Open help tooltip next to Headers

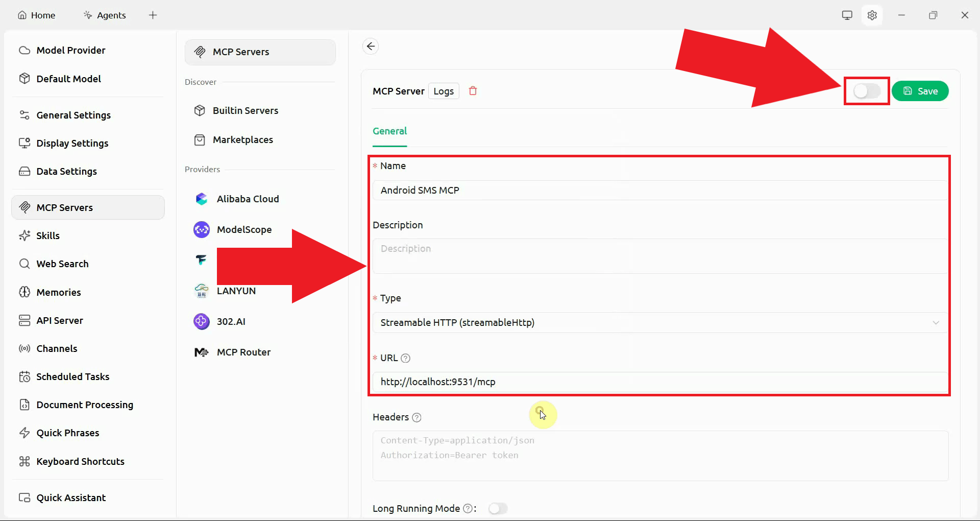pyautogui.click(x=416, y=417)
